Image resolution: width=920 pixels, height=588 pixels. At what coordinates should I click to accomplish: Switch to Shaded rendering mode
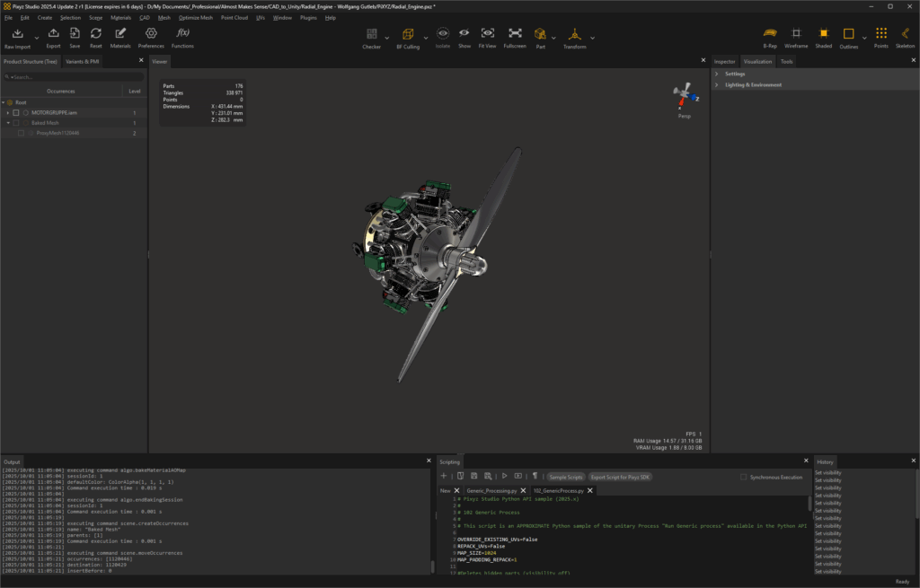click(823, 33)
